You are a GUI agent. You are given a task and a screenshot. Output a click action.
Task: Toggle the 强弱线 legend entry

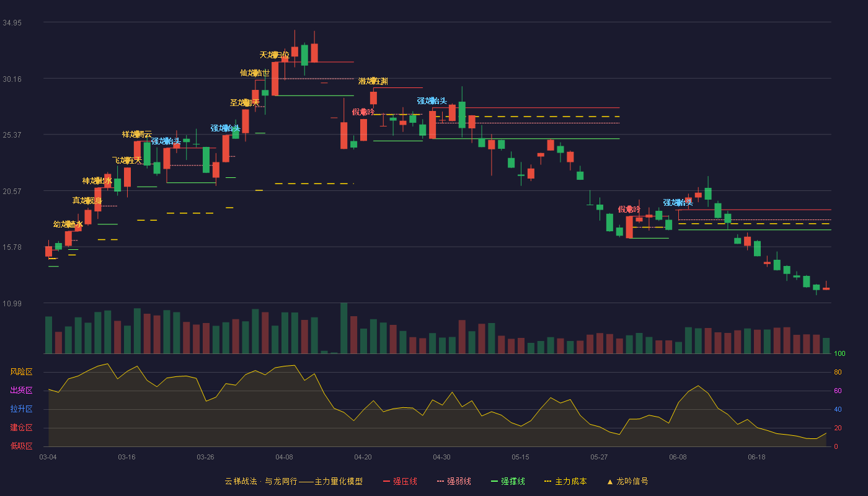click(454, 481)
